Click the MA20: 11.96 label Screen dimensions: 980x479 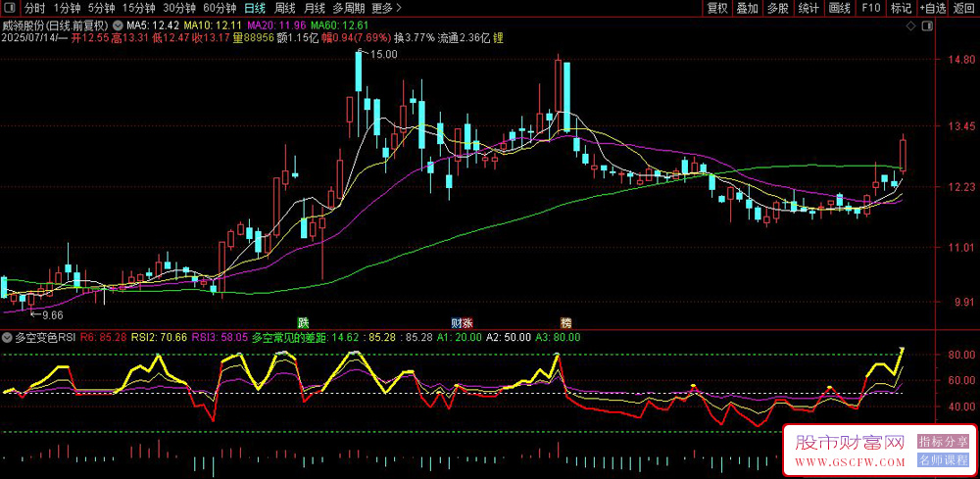[x=277, y=26]
